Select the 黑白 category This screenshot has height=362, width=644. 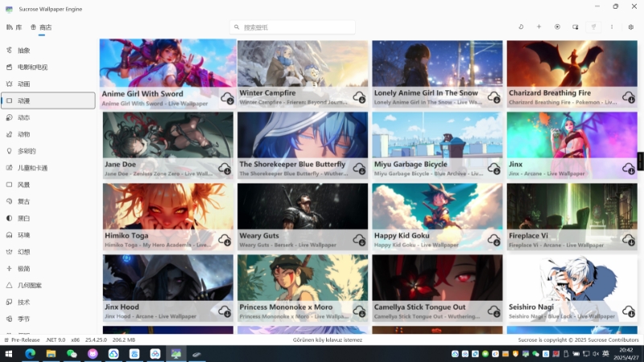[48, 219]
